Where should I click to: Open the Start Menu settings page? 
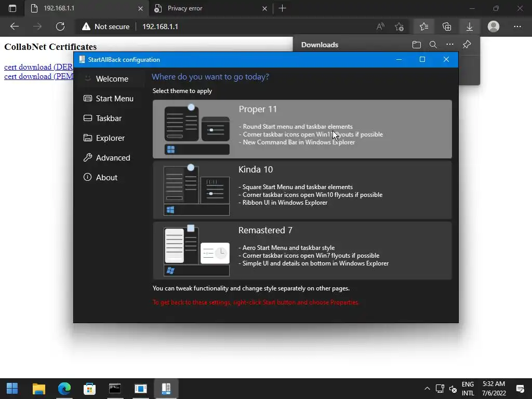click(109, 98)
